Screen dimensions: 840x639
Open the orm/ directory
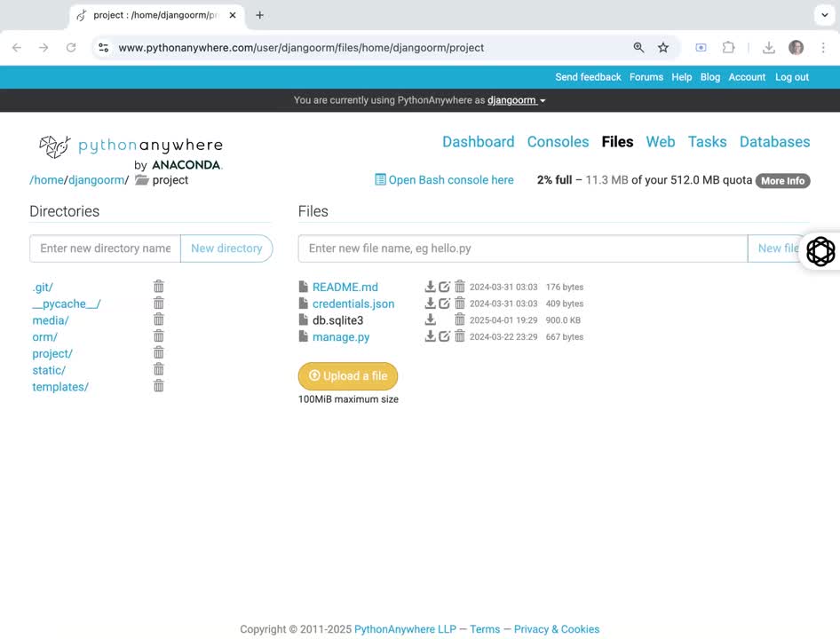(x=44, y=337)
